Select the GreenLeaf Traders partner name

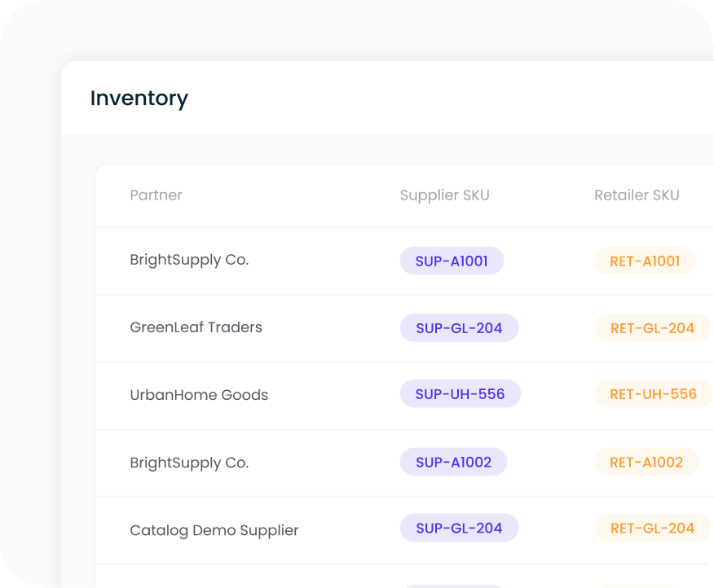pyautogui.click(x=196, y=327)
